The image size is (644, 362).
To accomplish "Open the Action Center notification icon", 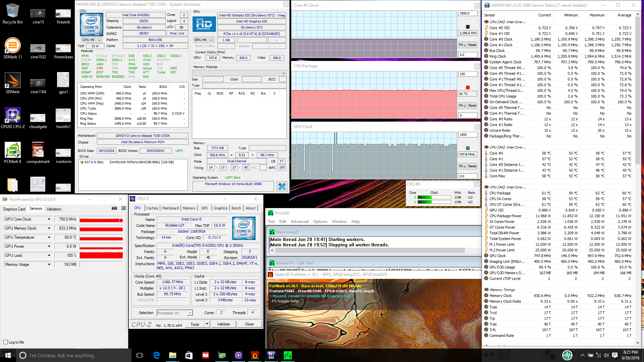I will pos(615,355).
